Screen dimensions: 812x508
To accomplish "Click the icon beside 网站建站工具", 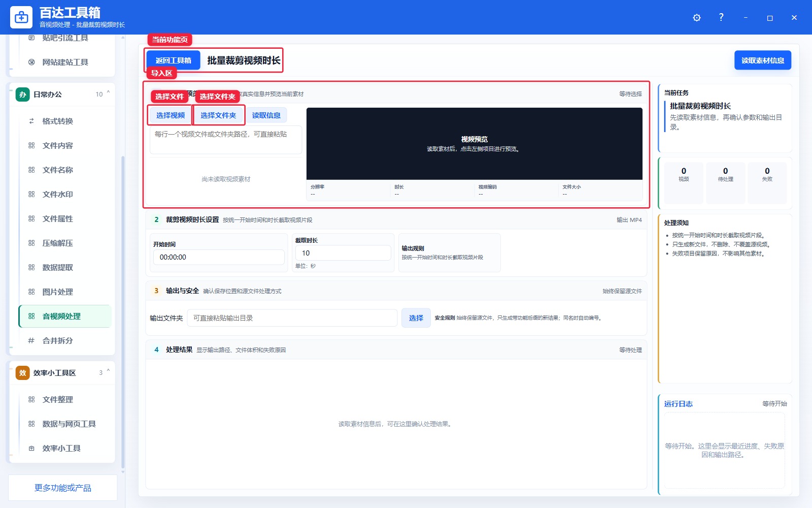I will pyautogui.click(x=31, y=62).
